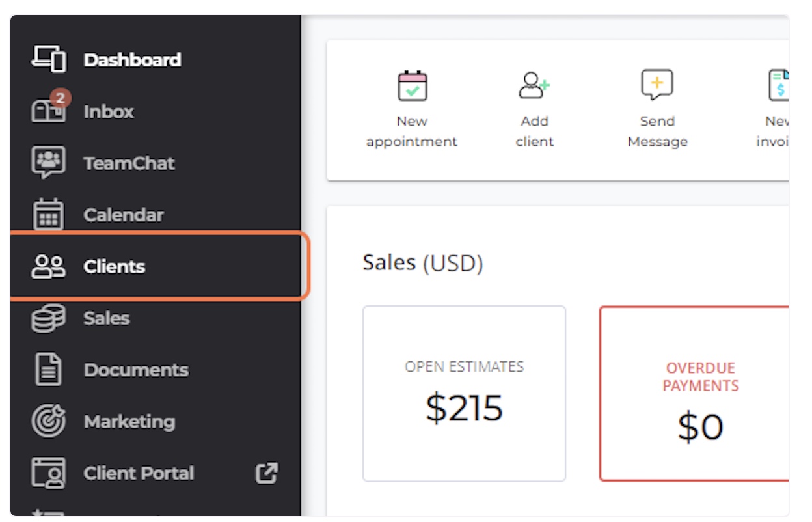Click the Open Estimates $215 card

465,394
